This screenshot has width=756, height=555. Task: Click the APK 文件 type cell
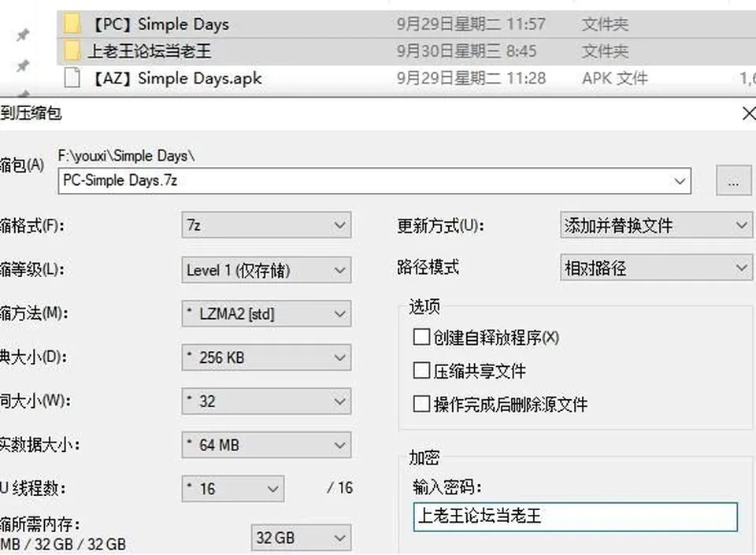click(x=615, y=78)
